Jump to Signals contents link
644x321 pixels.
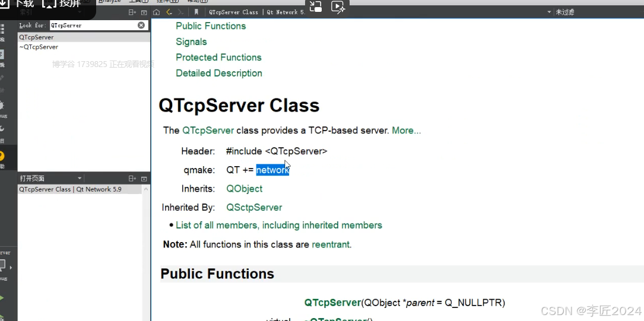[191, 42]
